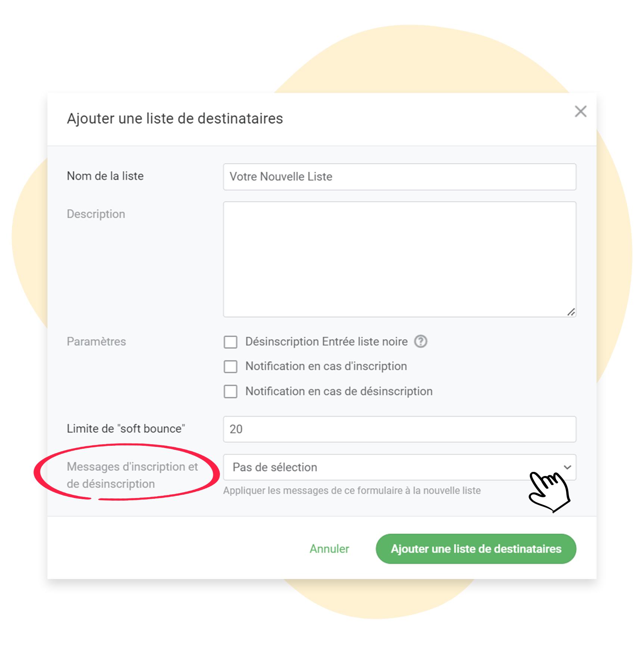Focus the Nom de la liste field
This screenshot has width=644, height=672.
[x=399, y=177]
